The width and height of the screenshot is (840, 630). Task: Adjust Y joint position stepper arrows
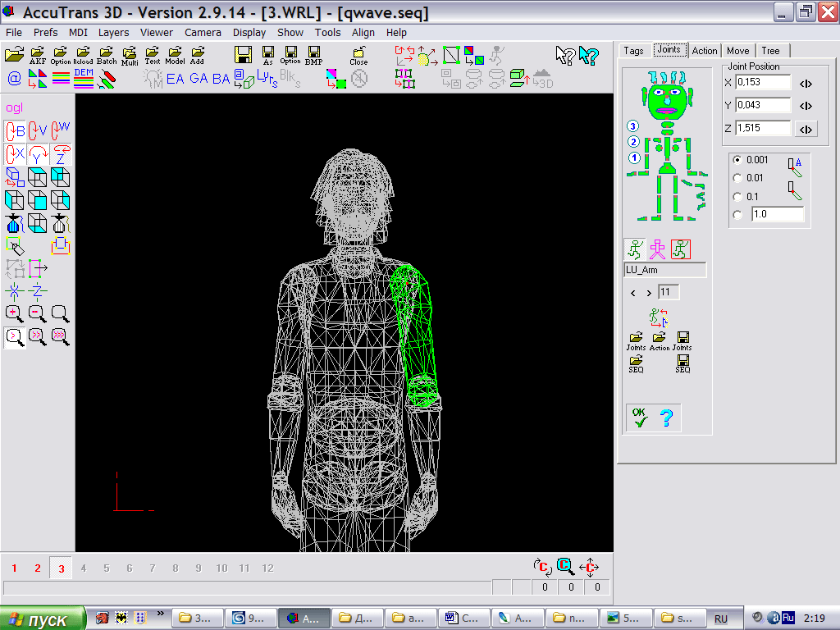click(806, 106)
